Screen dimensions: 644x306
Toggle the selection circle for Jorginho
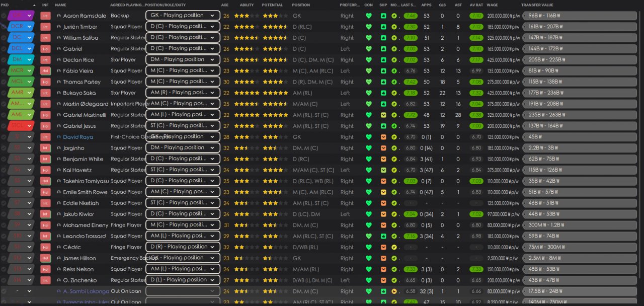(x=4, y=148)
